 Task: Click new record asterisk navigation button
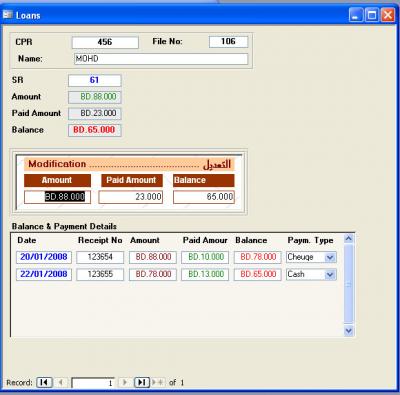[159, 382]
